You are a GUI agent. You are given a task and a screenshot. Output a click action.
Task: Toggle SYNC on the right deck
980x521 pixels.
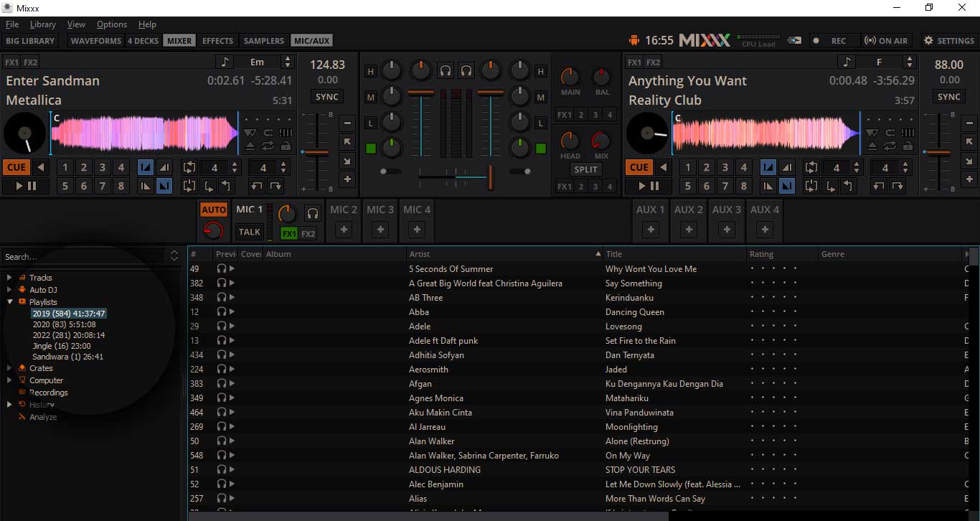click(948, 97)
